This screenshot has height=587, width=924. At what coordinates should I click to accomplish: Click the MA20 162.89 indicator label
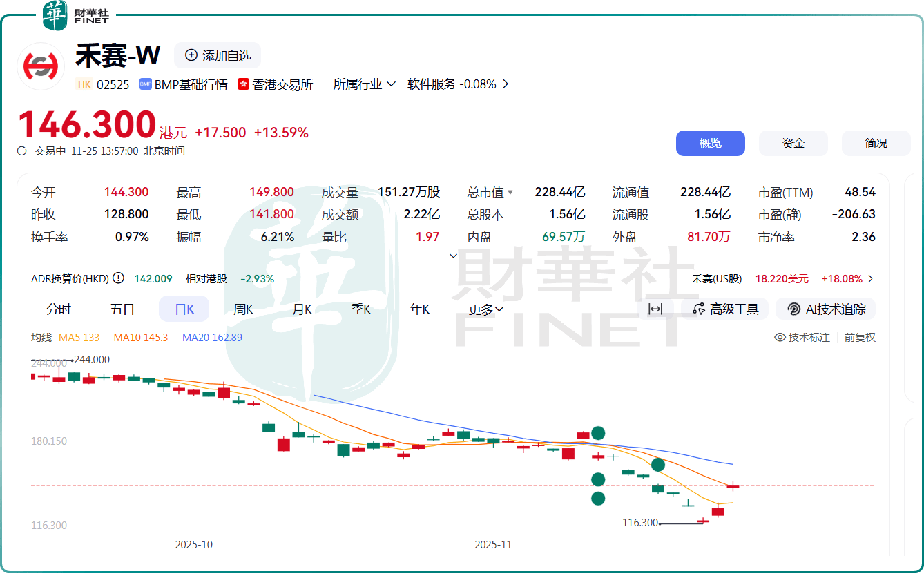pyautogui.click(x=212, y=338)
